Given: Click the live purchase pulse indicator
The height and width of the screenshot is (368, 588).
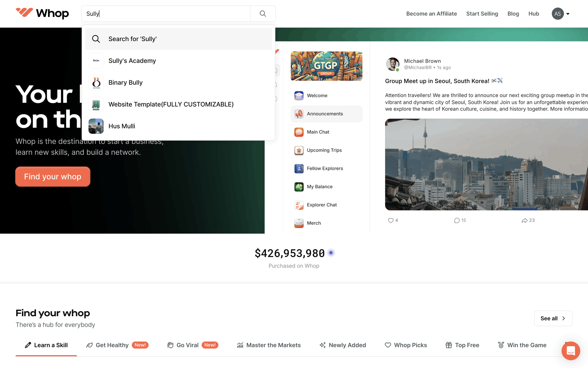Looking at the screenshot, I should pyautogui.click(x=331, y=253).
